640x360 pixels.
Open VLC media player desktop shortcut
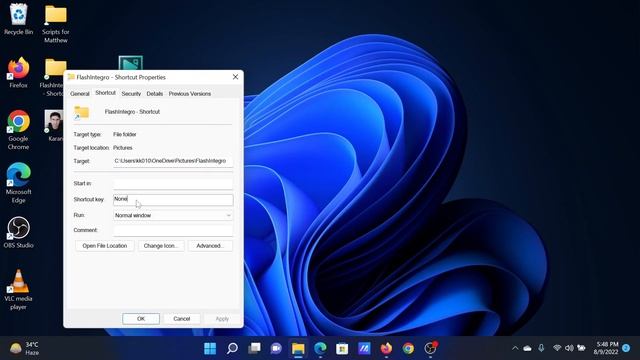(18, 290)
